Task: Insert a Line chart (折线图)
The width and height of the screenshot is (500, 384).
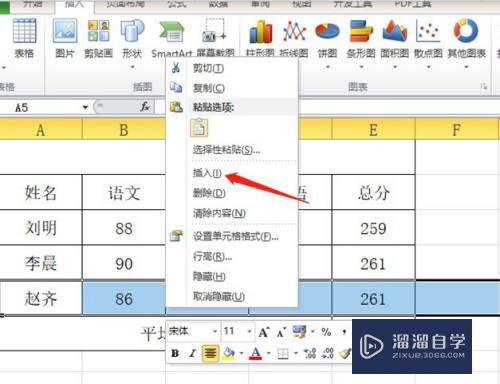Action: point(294,32)
